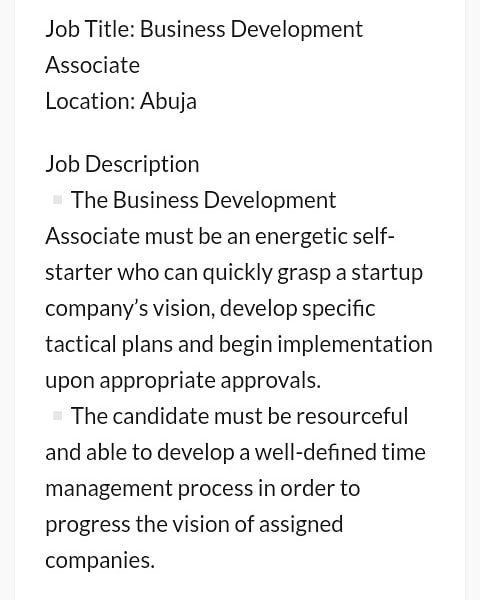Click 'Associate must be an energetic self-' line
480x600 pixels.
coord(220,236)
